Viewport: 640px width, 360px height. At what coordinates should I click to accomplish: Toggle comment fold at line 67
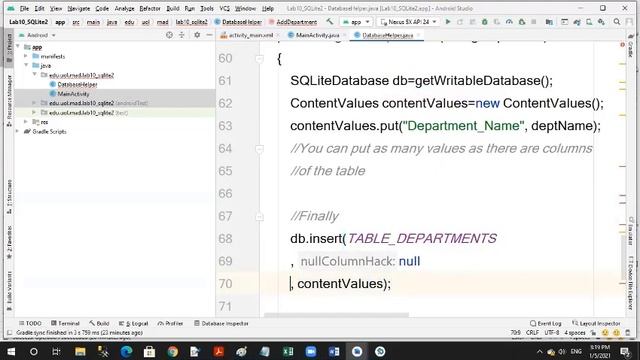(x=260, y=217)
